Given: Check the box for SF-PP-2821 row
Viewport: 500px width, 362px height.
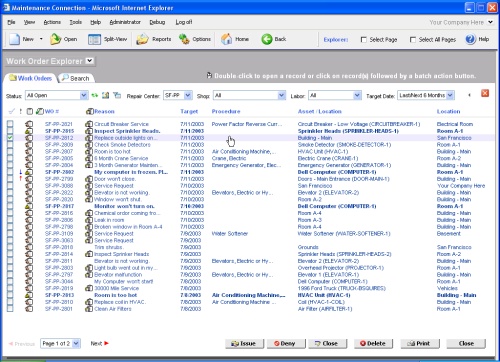Looking at the screenshot, I should click(x=10, y=124).
